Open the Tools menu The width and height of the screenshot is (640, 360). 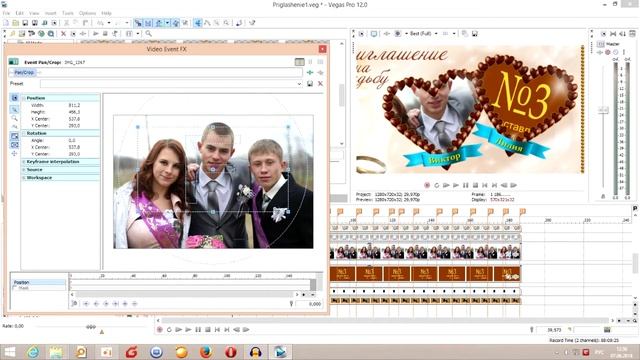pyautogui.click(x=68, y=13)
